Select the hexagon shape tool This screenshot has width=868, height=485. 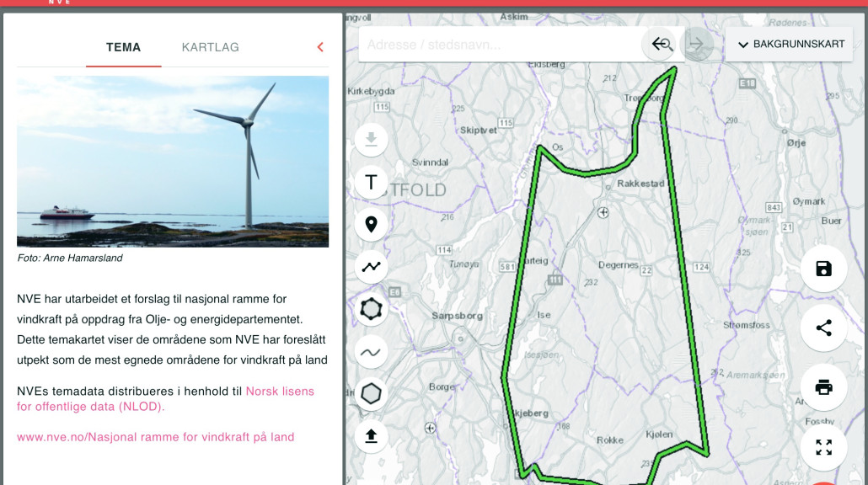(x=371, y=394)
